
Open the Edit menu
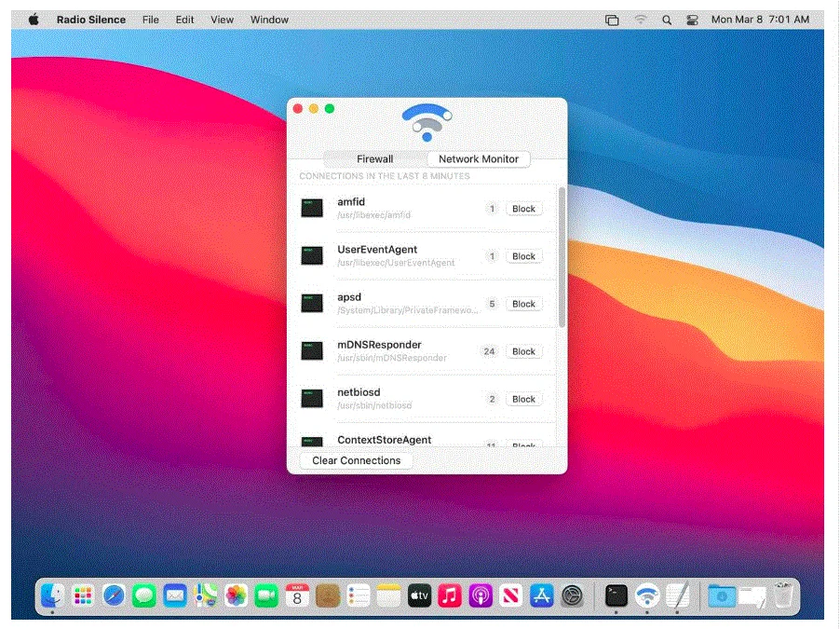pos(184,20)
